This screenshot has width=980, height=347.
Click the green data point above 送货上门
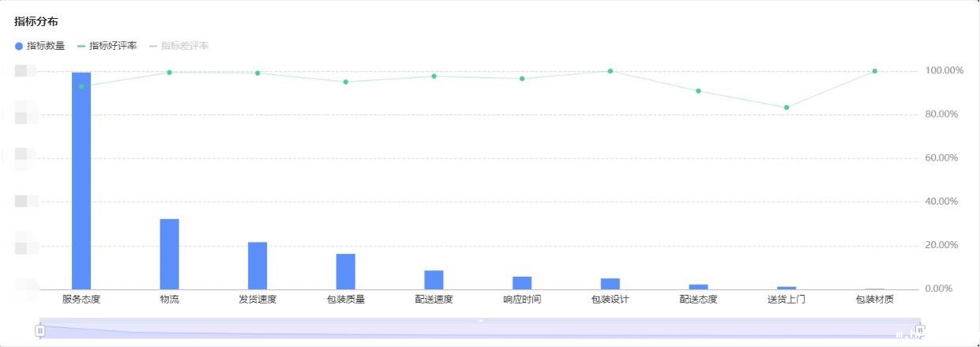[x=787, y=107]
